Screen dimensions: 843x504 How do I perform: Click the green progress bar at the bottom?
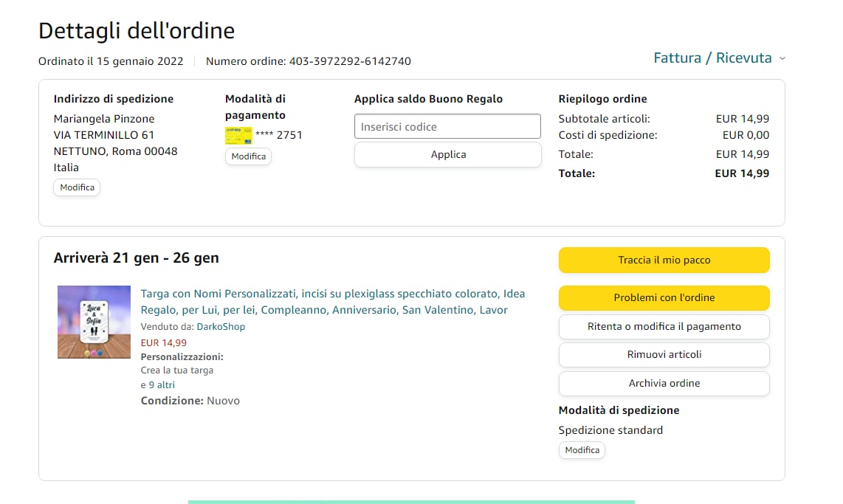tap(411, 502)
